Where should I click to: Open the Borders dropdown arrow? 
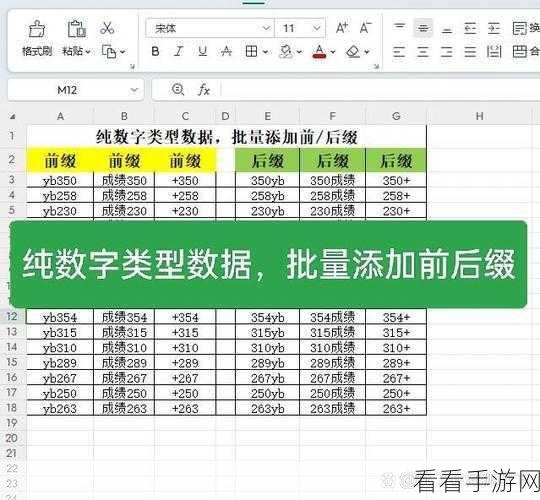[266, 52]
